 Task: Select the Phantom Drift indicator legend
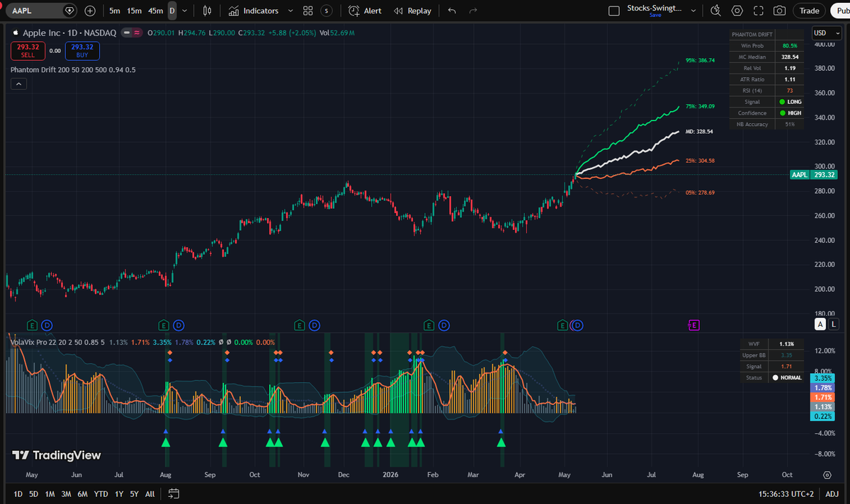click(x=73, y=69)
